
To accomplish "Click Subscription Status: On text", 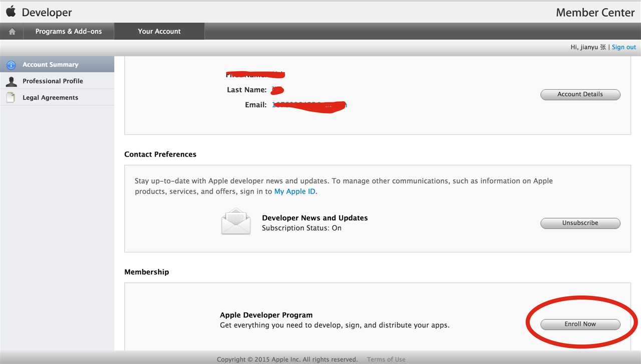I will tap(302, 228).
